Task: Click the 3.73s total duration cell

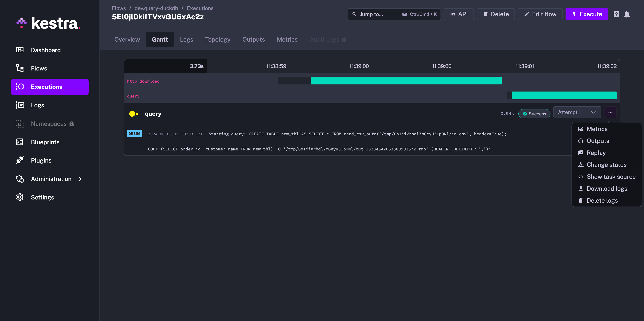Action: [165, 66]
